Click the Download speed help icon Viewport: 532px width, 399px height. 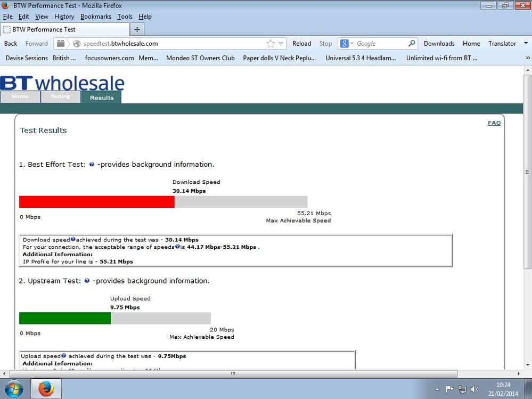click(73, 239)
